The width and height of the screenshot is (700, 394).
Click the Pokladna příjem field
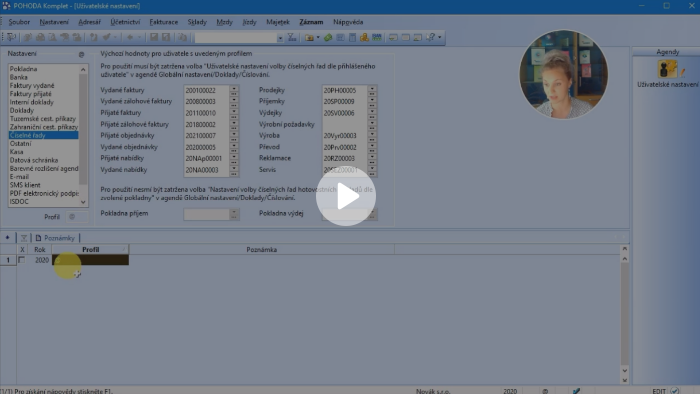(207, 214)
